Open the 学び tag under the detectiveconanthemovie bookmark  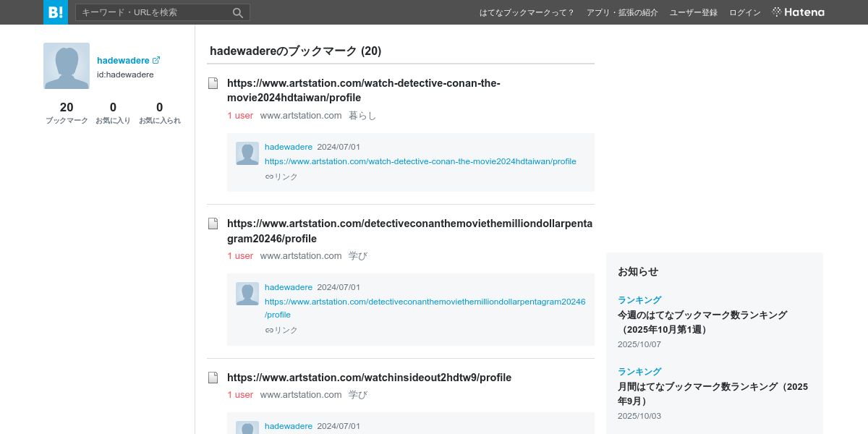click(x=358, y=256)
